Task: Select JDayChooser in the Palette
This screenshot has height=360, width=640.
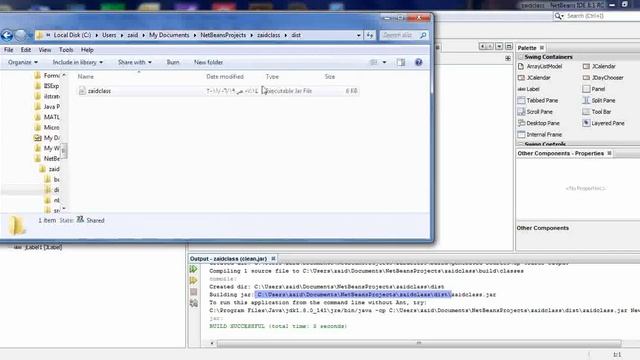Action: pos(603,78)
